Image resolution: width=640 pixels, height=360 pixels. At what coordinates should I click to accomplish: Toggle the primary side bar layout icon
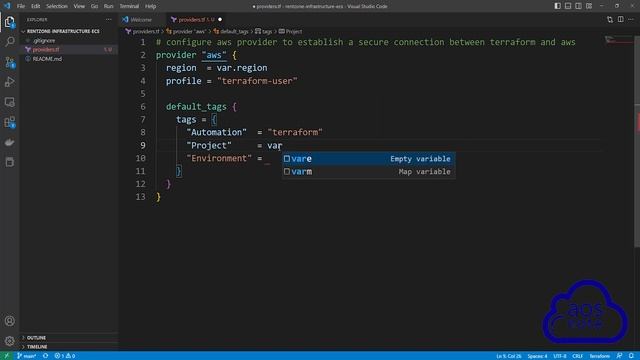[x=558, y=6]
